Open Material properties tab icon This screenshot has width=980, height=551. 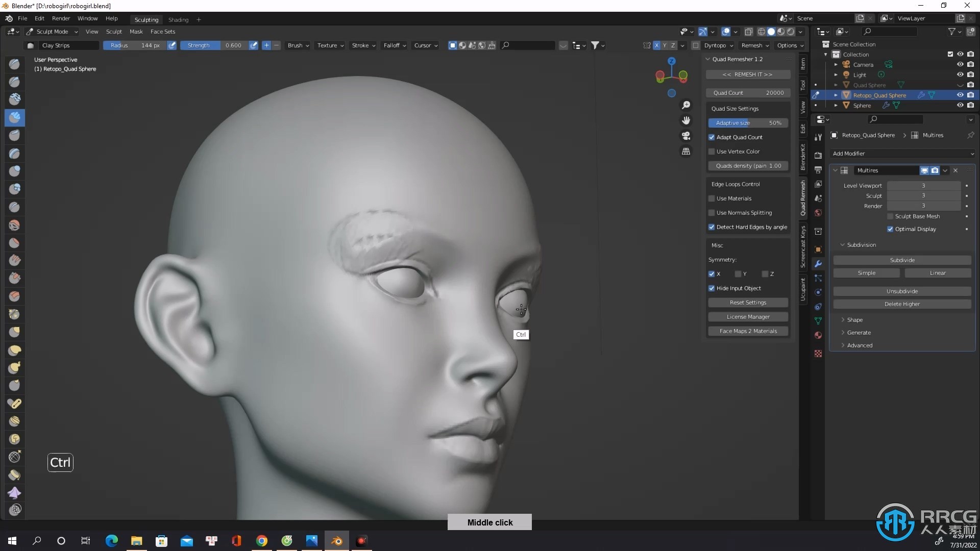tap(818, 335)
